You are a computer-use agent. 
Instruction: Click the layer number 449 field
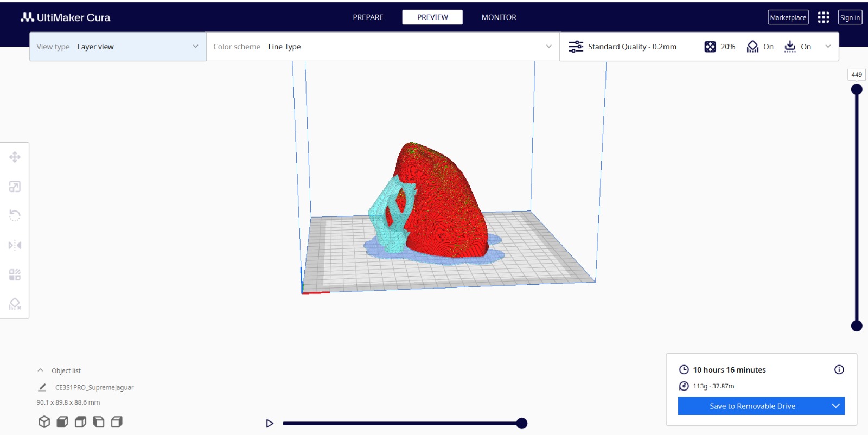click(x=857, y=75)
